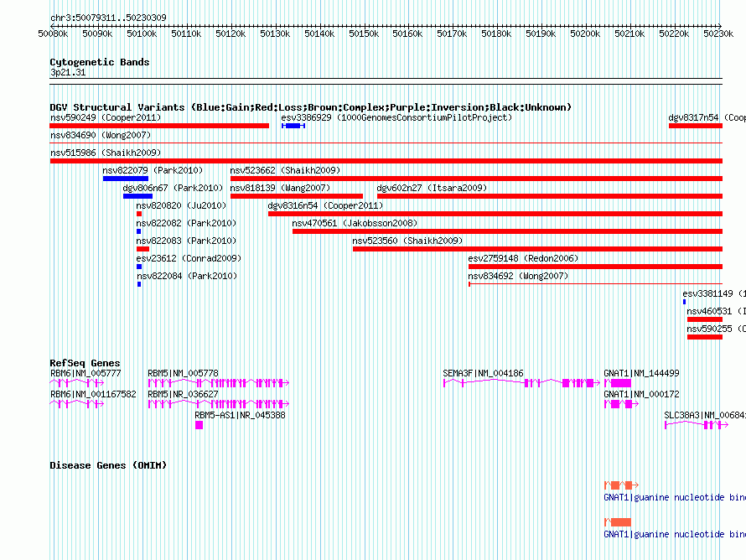This screenshot has width=746, height=560.
Task: Click the blue nsv822079 Park2010 gain bar
Action: pyautogui.click(x=126, y=179)
